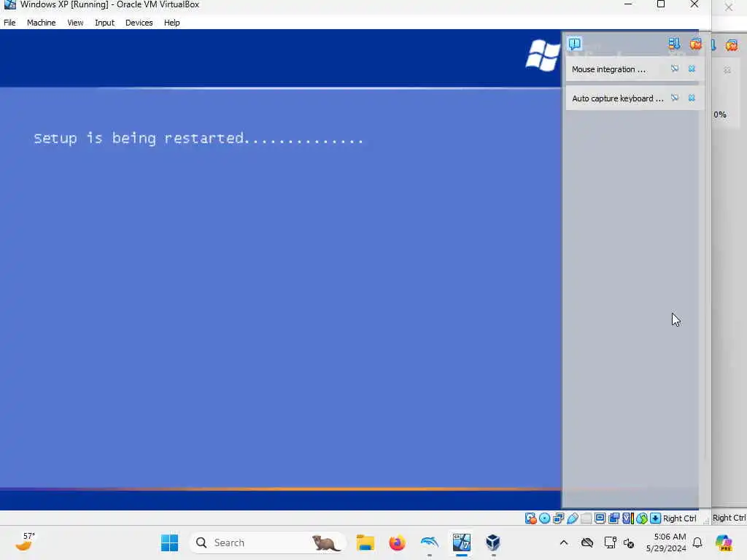
Task: Click the notification order toggle icon
Action: click(674, 44)
